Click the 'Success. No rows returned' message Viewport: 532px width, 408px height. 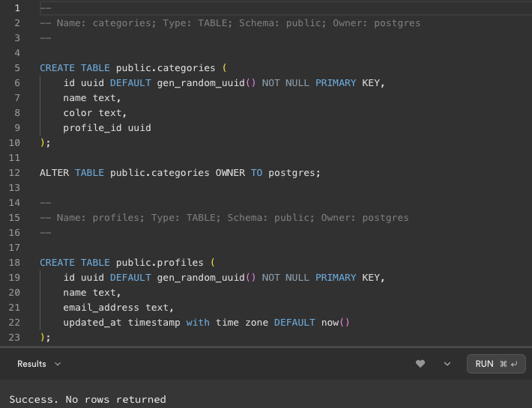[88, 399]
